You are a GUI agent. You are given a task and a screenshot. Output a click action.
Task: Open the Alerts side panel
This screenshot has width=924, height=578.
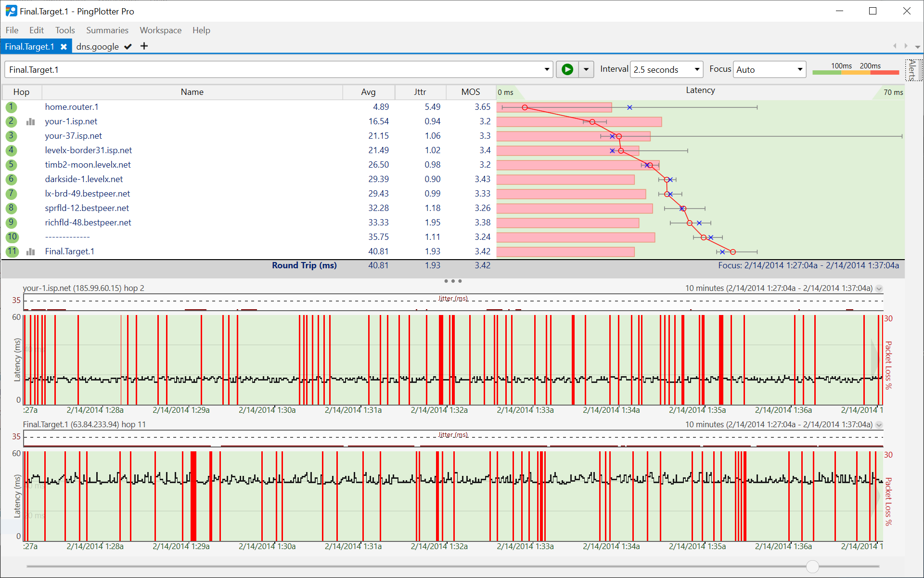coord(912,70)
